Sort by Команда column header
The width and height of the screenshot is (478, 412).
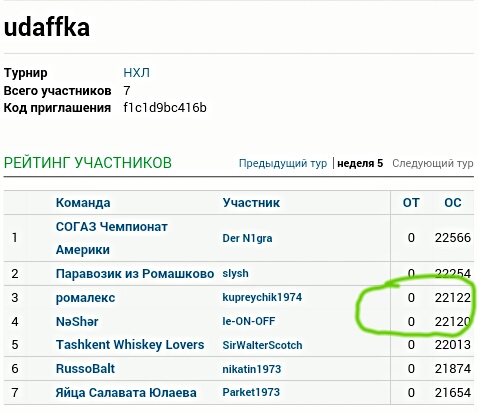pyautogui.click(x=83, y=203)
